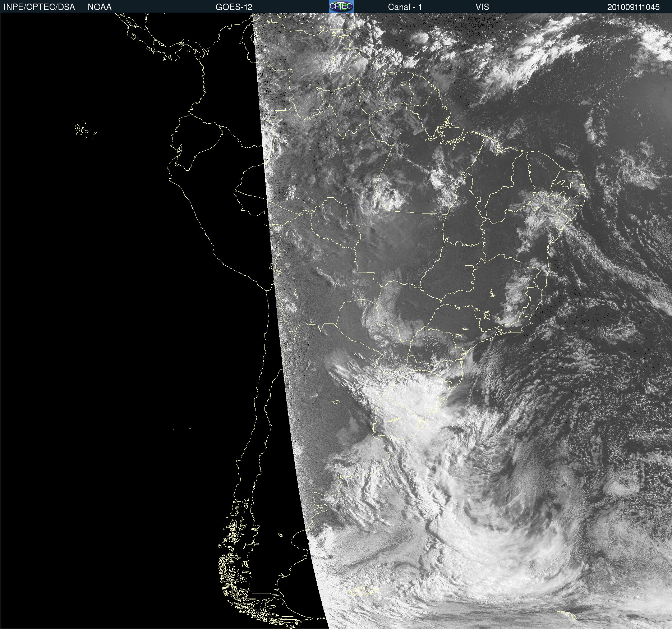Click the INPE/CPTEC/DSA header text
The width and height of the screenshot is (672, 629).
[39, 7]
